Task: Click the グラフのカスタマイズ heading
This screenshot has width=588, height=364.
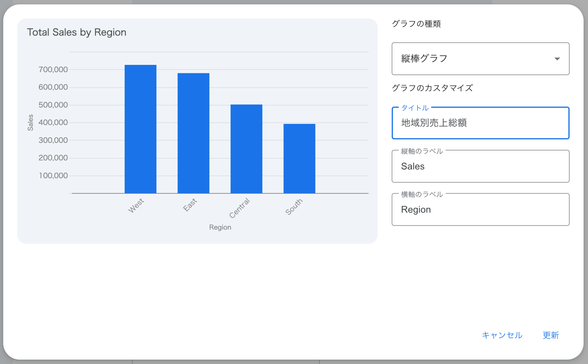Action: [x=432, y=88]
